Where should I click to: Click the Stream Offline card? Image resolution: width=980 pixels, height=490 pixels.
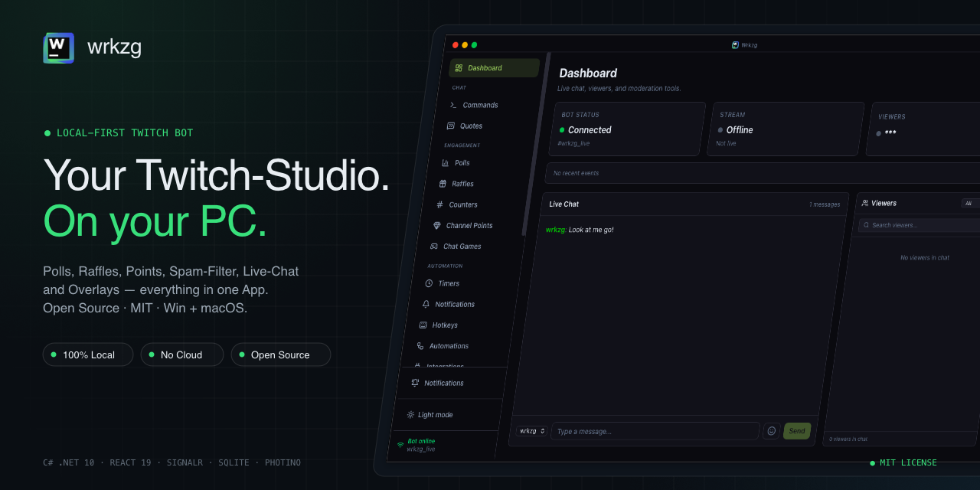point(786,129)
